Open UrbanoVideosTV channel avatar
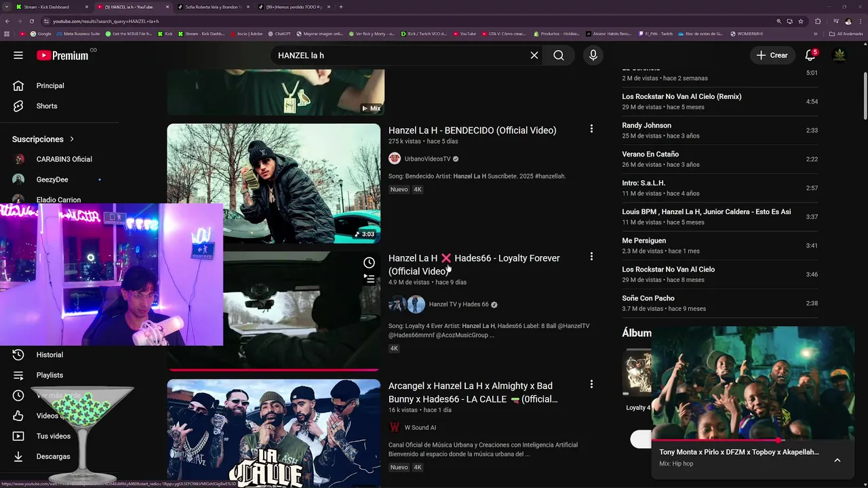The width and height of the screenshot is (868, 488). [x=395, y=159]
